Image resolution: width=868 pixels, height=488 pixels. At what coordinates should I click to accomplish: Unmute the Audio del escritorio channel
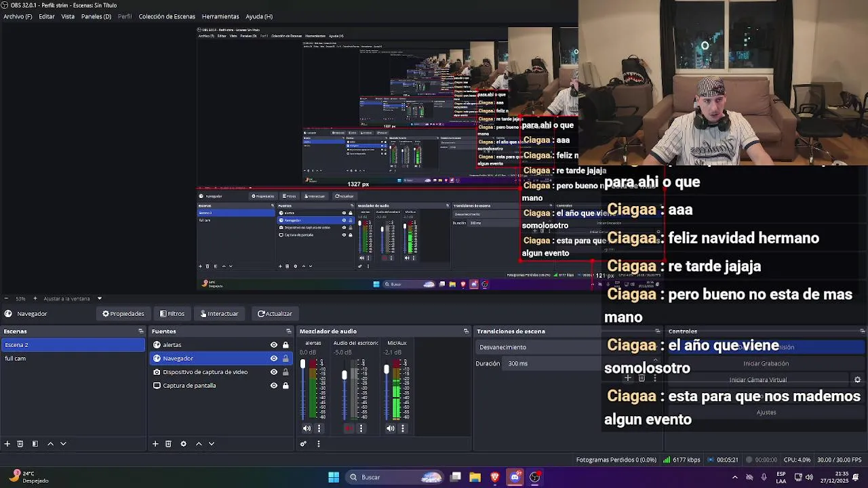[x=349, y=428]
